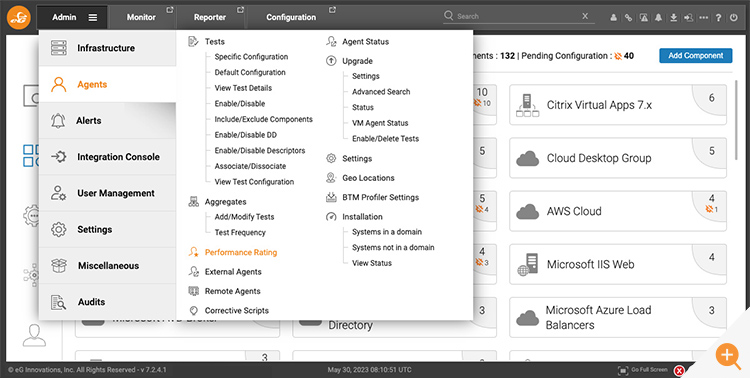Click the Remote Agents icon

pyautogui.click(x=193, y=291)
